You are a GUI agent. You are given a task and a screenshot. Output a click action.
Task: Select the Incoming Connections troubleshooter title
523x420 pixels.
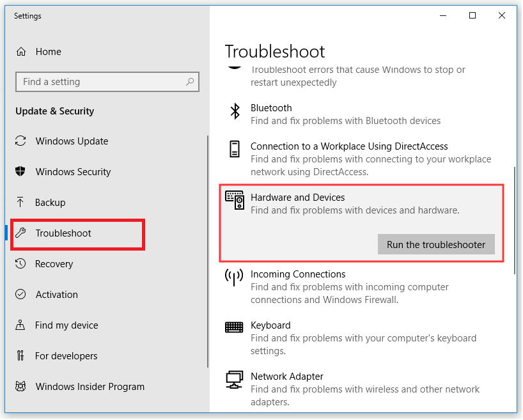(x=299, y=274)
